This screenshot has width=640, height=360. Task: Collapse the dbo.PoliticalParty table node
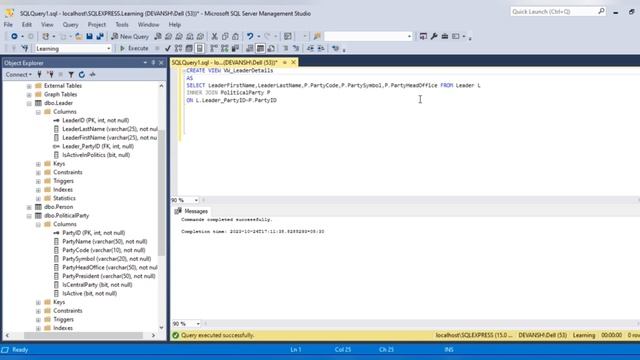[29, 216]
